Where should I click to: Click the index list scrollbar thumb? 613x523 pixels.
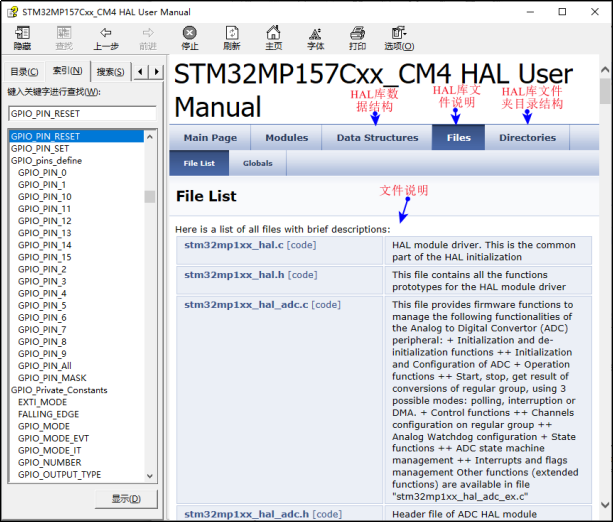[x=150, y=197]
